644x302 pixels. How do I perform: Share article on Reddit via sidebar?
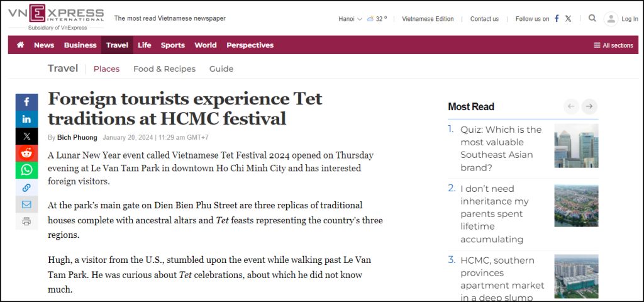pos(26,153)
